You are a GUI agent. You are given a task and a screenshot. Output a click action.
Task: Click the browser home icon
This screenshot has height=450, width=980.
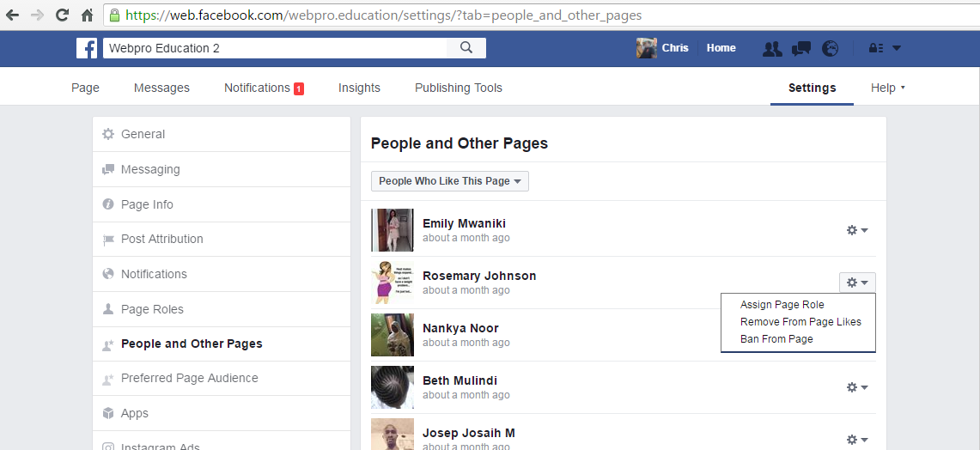point(87,15)
